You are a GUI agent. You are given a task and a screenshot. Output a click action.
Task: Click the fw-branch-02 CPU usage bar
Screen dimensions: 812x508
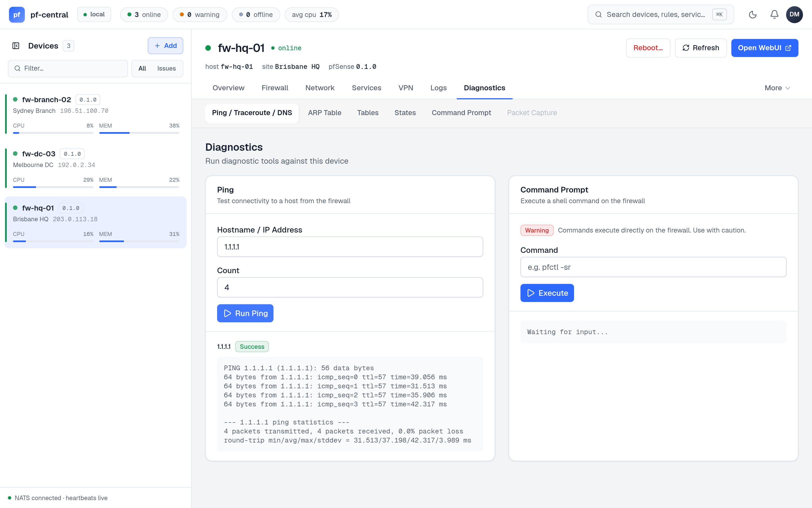pyautogui.click(x=53, y=133)
